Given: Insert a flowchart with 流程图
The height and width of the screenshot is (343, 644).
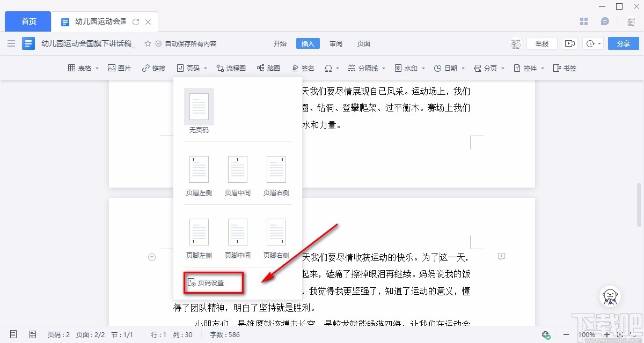Looking at the screenshot, I should pyautogui.click(x=231, y=68).
